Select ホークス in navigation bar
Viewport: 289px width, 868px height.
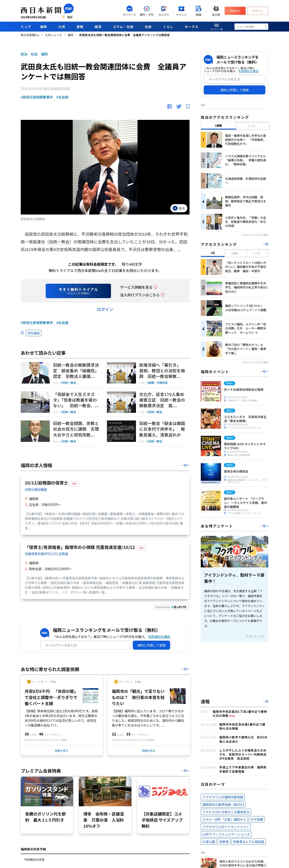[x=191, y=27]
